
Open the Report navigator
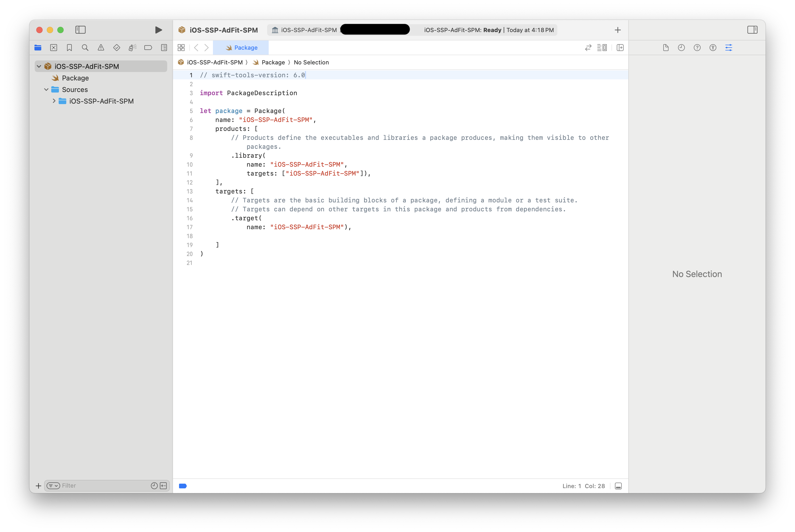[x=164, y=48]
